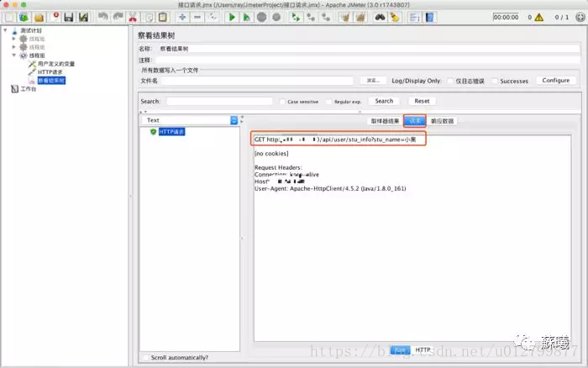588x368 pixels.
Task: Collapse the enabled thread group arrow
Action: point(14,55)
